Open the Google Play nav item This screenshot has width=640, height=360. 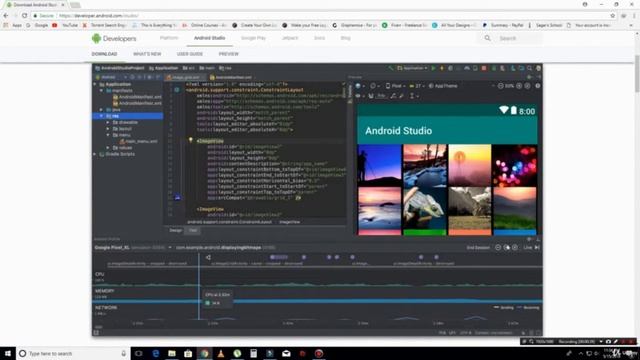[253, 38]
